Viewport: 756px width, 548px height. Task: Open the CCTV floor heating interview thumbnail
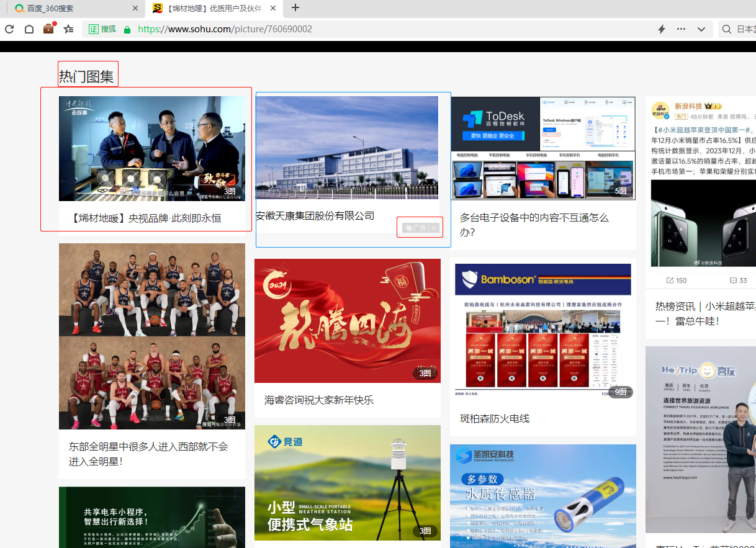click(x=152, y=148)
